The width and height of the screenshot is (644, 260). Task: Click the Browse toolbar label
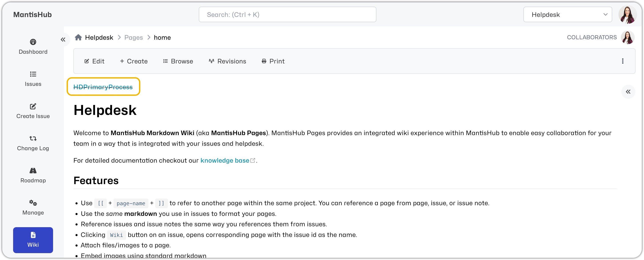[182, 61]
